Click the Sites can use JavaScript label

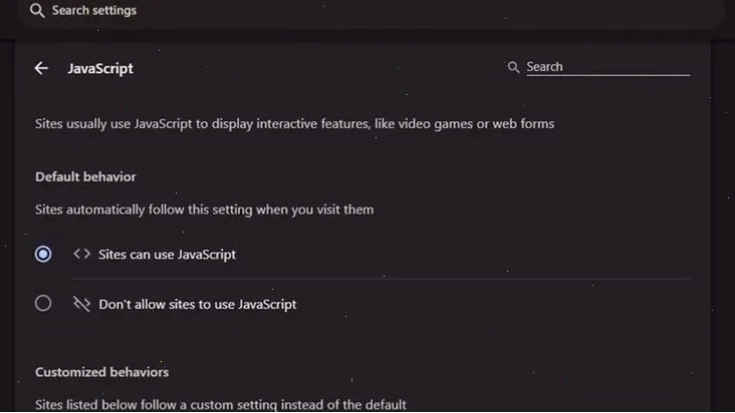pos(167,255)
